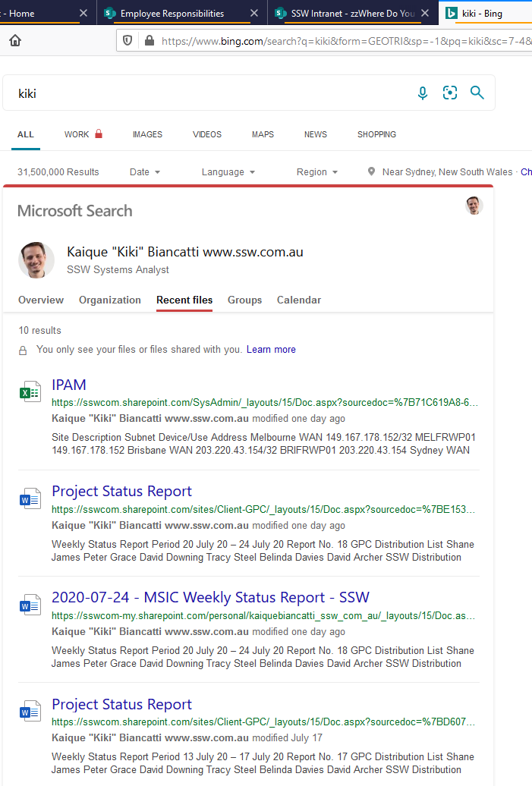
Task: Click the browser home icon
Action: (x=15, y=40)
